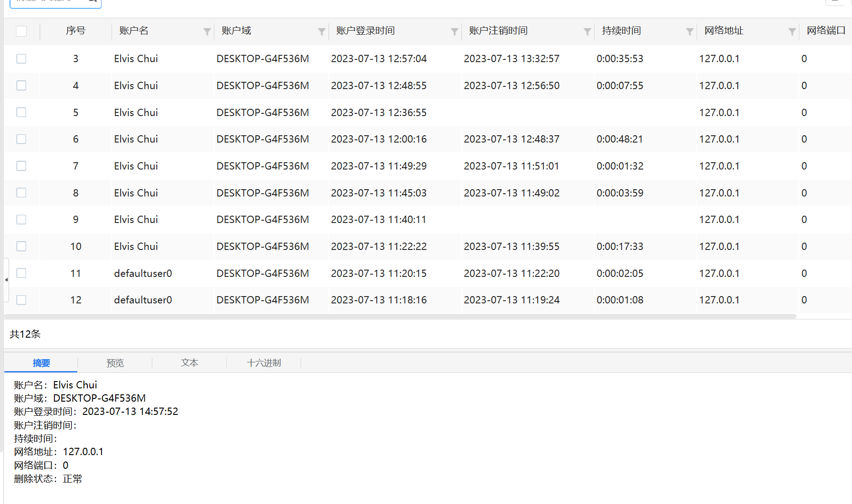
Task: Select defaultuser0 in row 11
Action: [x=143, y=273]
